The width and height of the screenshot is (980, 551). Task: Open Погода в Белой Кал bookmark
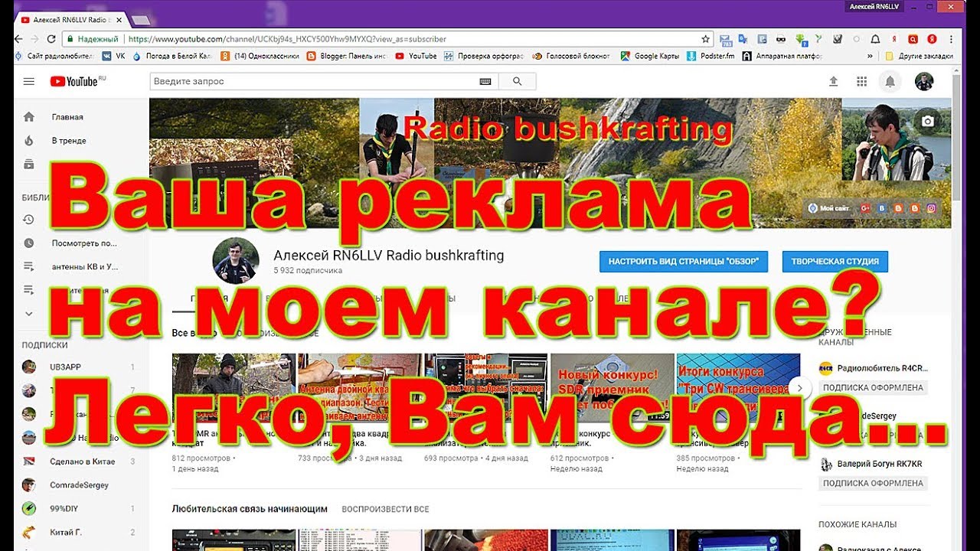click(x=173, y=56)
